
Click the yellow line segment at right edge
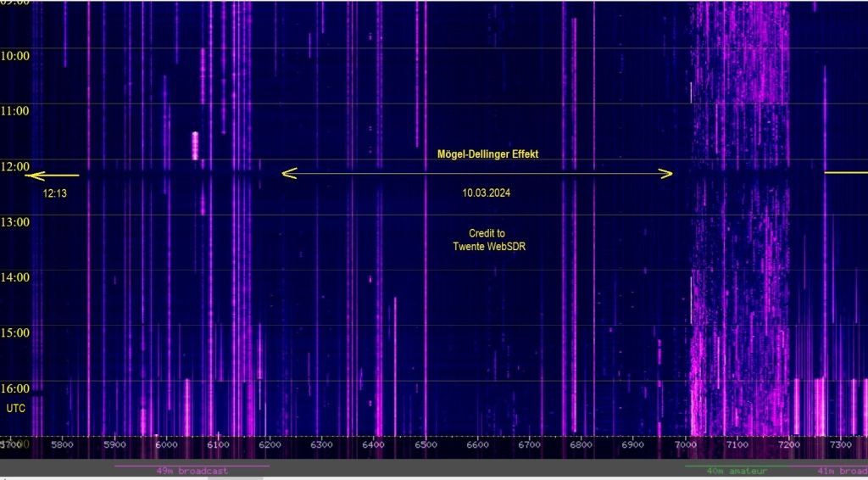[x=846, y=172]
